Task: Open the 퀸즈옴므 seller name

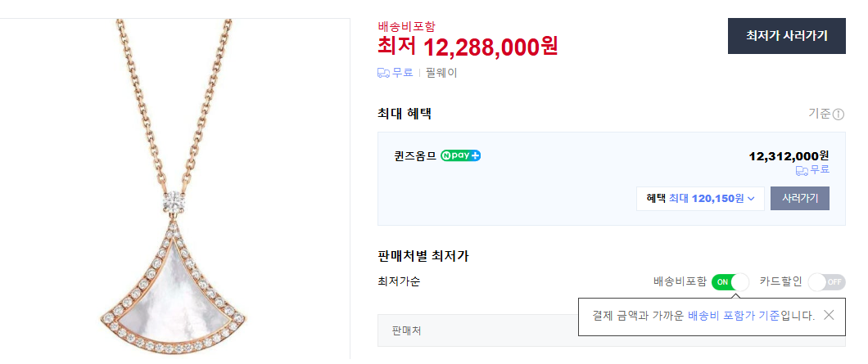Action: (415, 155)
